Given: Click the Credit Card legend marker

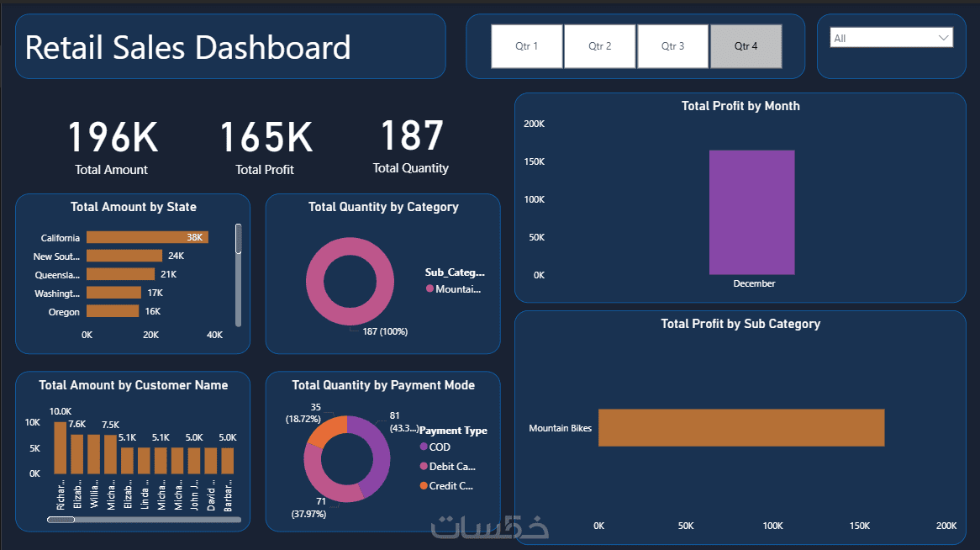Looking at the screenshot, I should [424, 485].
